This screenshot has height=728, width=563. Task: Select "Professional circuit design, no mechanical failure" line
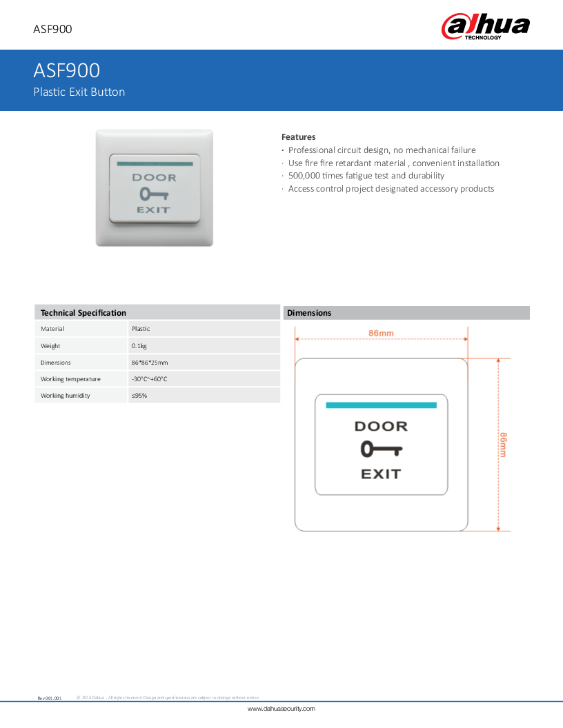point(382,150)
